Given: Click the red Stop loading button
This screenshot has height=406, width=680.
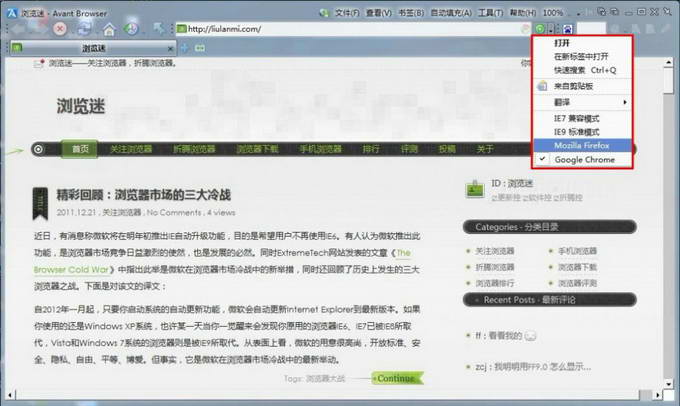Looking at the screenshot, I should pos(60,29).
